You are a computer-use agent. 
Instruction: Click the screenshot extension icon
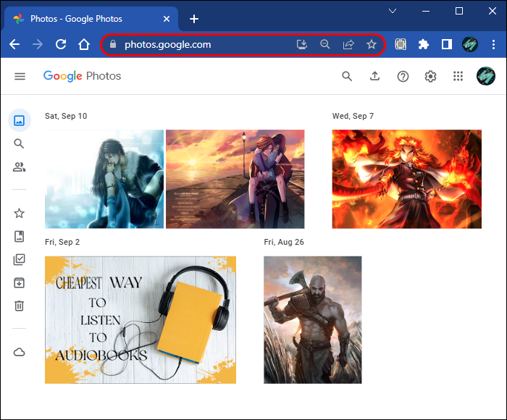click(401, 44)
